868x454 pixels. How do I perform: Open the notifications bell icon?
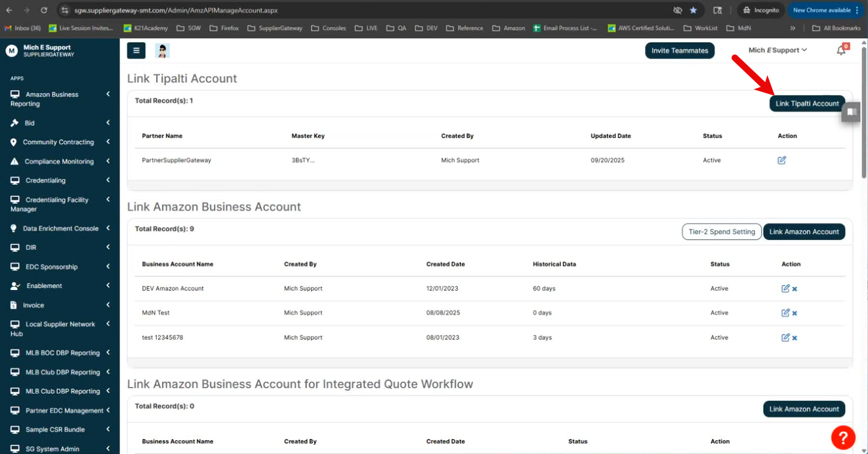841,51
